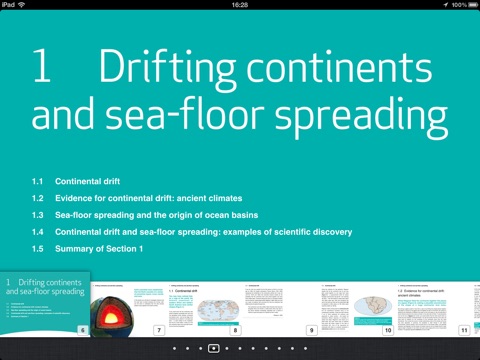
Task: Open page 9 thumbnail
Action: [281, 309]
